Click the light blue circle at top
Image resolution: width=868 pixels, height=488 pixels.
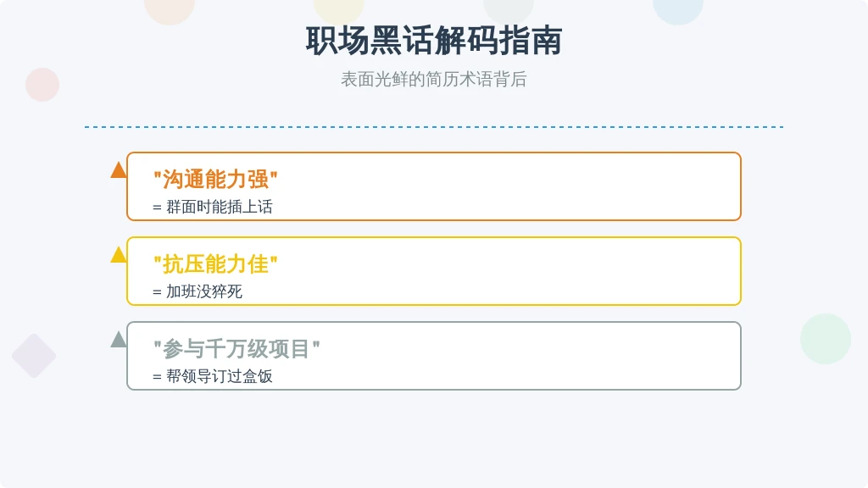[x=677, y=8]
